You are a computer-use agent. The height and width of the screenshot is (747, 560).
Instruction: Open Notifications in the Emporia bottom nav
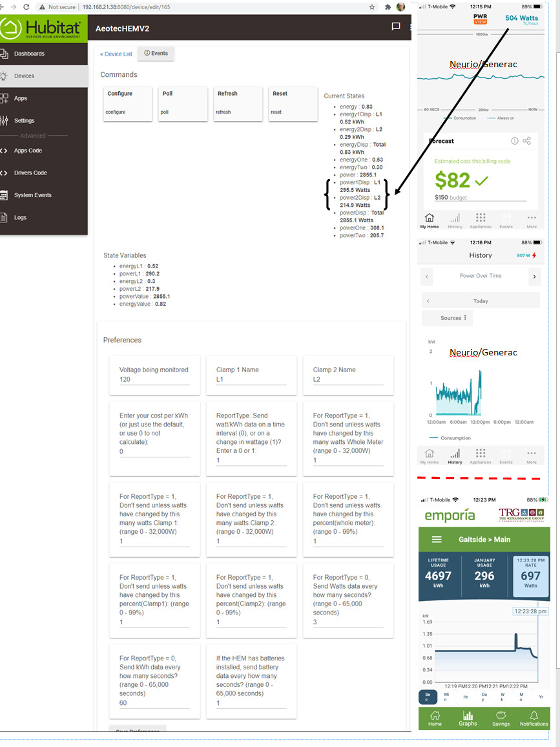click(534, 718)
